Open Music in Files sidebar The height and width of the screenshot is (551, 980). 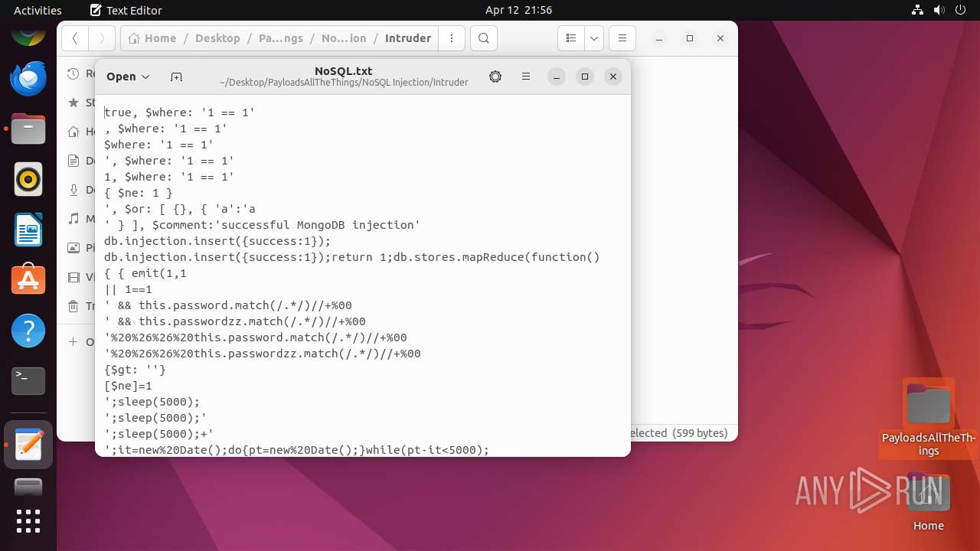click(80, 219)
